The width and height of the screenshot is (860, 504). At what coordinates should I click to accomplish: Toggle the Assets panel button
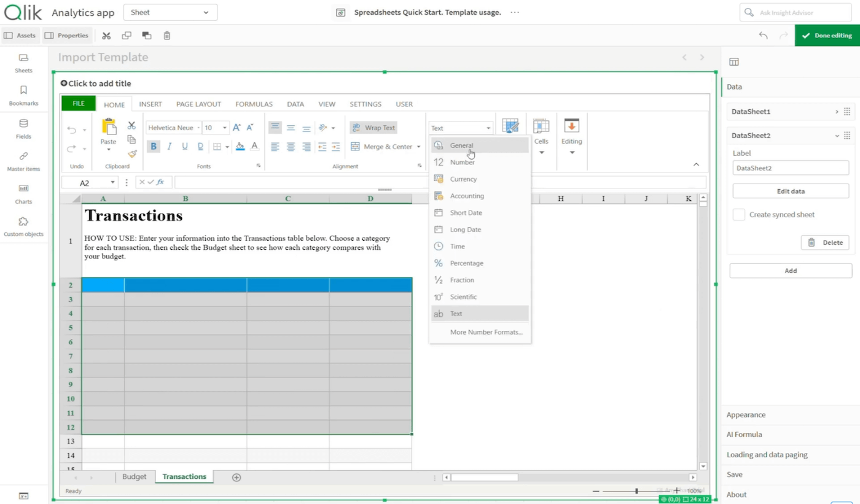(x=20, y=36)
